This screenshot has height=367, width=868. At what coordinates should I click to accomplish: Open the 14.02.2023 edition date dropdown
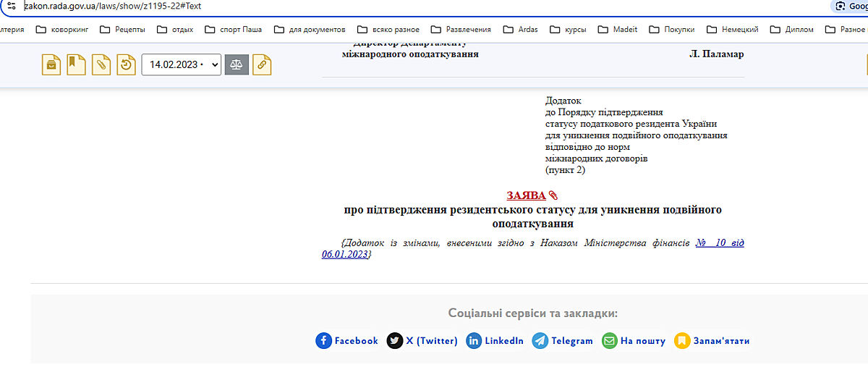(x=181, y=64)
